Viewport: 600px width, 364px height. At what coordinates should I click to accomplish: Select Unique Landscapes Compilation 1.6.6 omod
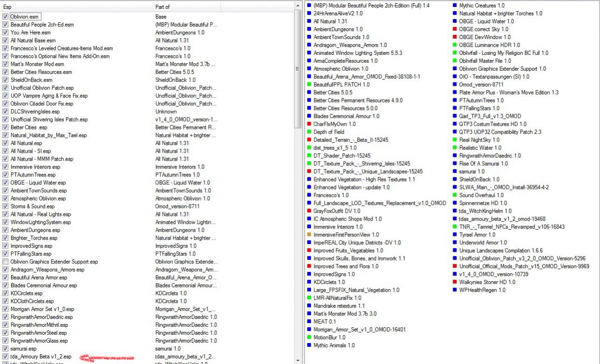click(x=501, y=251)
